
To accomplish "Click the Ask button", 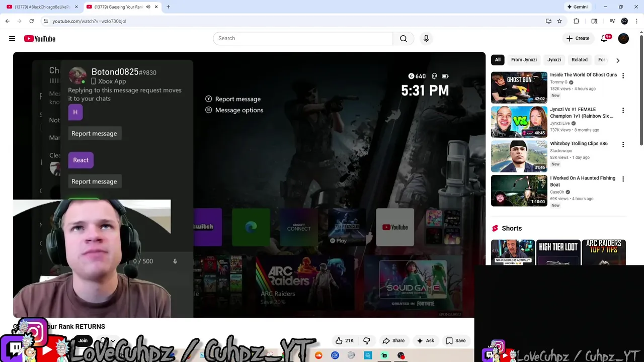I will [425, 340].
